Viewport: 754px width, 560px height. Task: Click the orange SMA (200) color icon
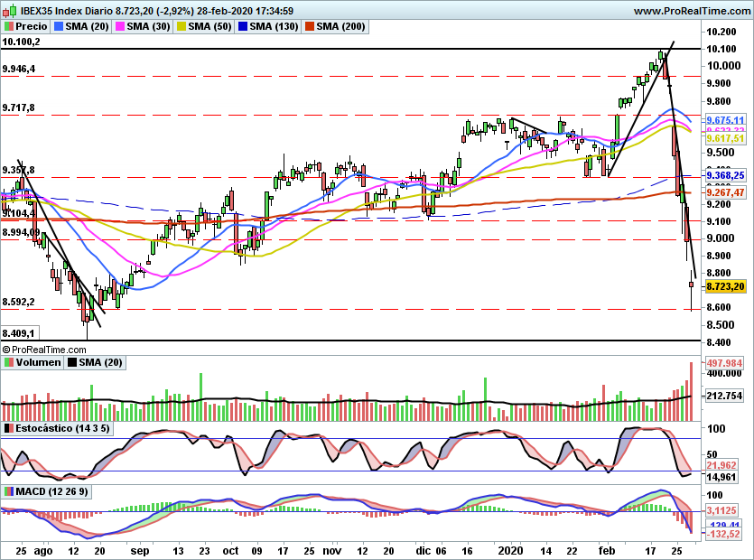[x=308, y=26]
